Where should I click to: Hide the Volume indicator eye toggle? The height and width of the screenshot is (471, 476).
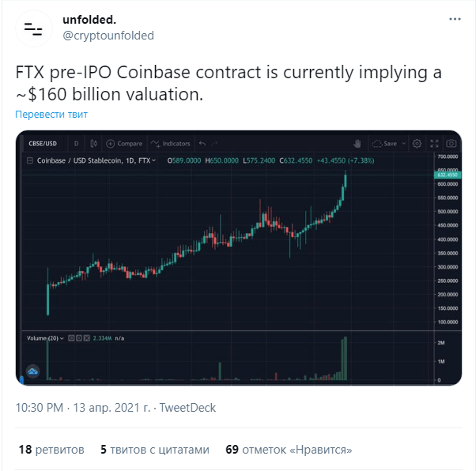[x=71, y=338]
